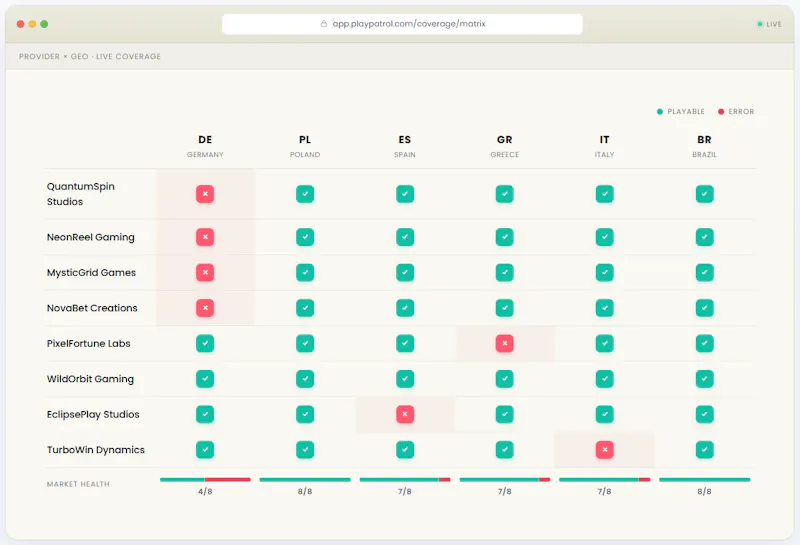The width and height of the screenshot is (800, 545).
Task: Click the NeonReel Gaming Germany error icon
Action: tap(205, 237)
